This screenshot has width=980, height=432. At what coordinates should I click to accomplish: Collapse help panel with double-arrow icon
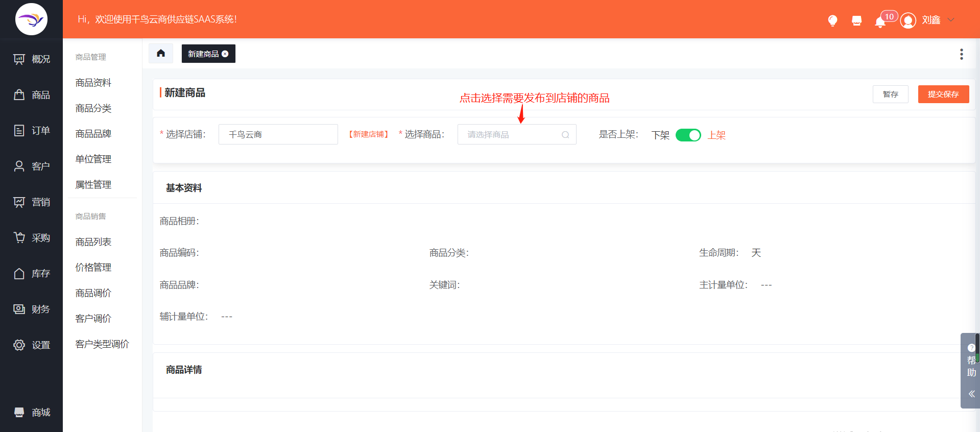click(971, 394)
